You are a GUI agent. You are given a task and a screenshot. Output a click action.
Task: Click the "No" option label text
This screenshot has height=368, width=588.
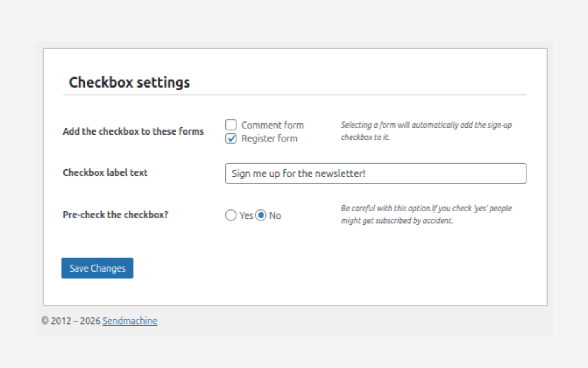pyautogui.click(x=275, y=215)
